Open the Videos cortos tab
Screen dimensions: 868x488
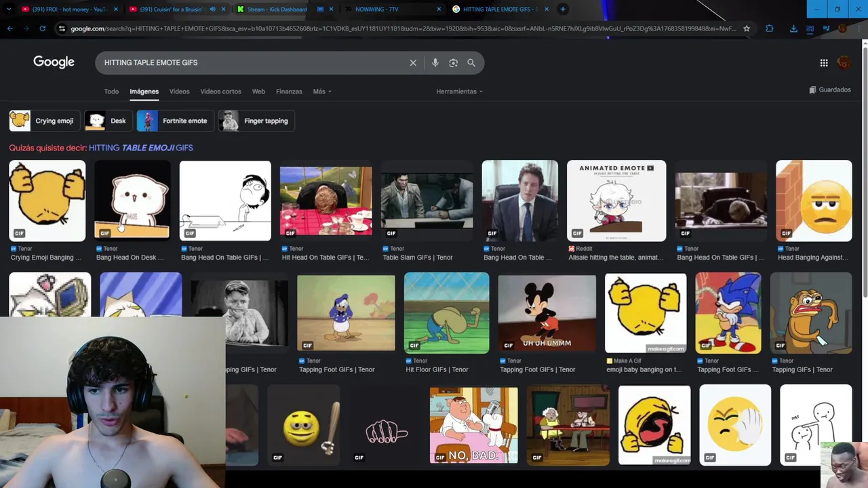(220, 91)
